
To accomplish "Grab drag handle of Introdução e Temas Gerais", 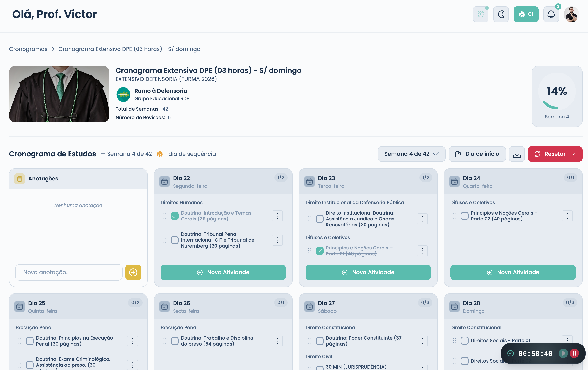I will (164, 216).
